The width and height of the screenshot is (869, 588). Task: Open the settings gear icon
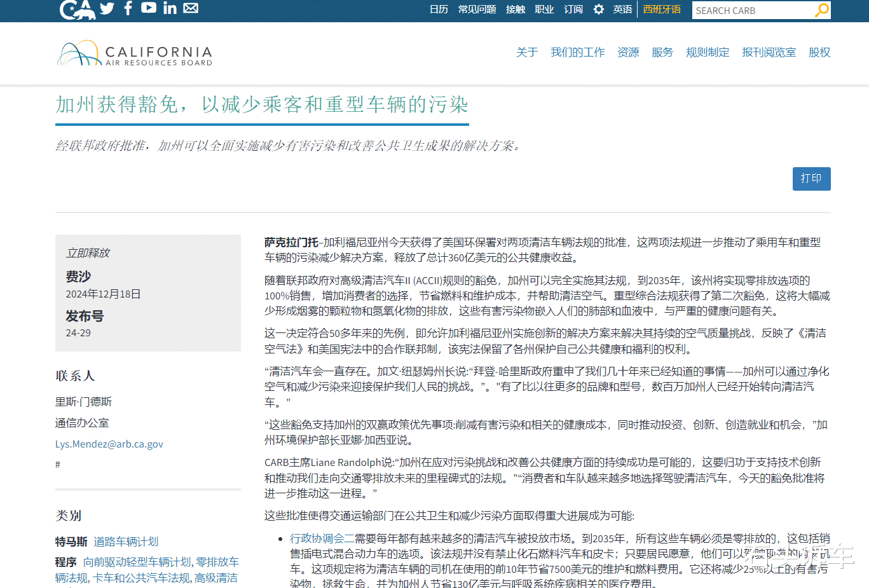598,10
